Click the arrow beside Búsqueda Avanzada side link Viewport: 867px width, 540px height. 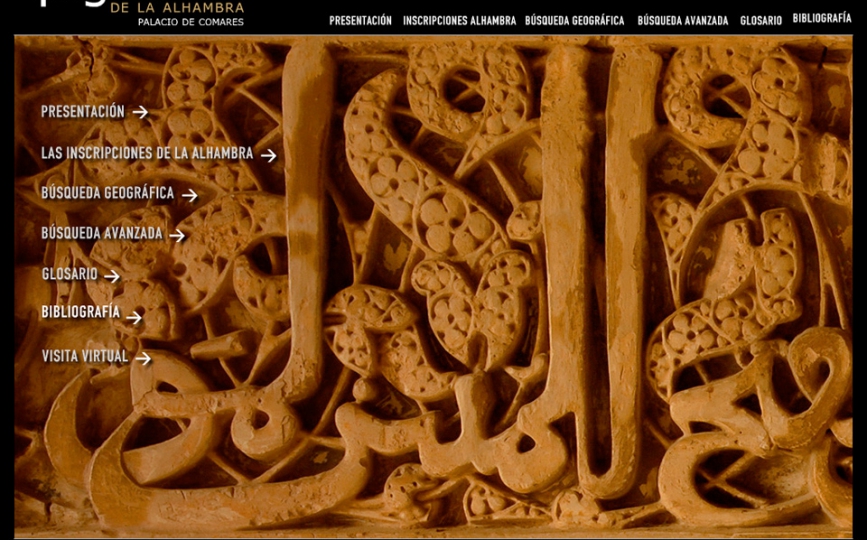point(177,236)
